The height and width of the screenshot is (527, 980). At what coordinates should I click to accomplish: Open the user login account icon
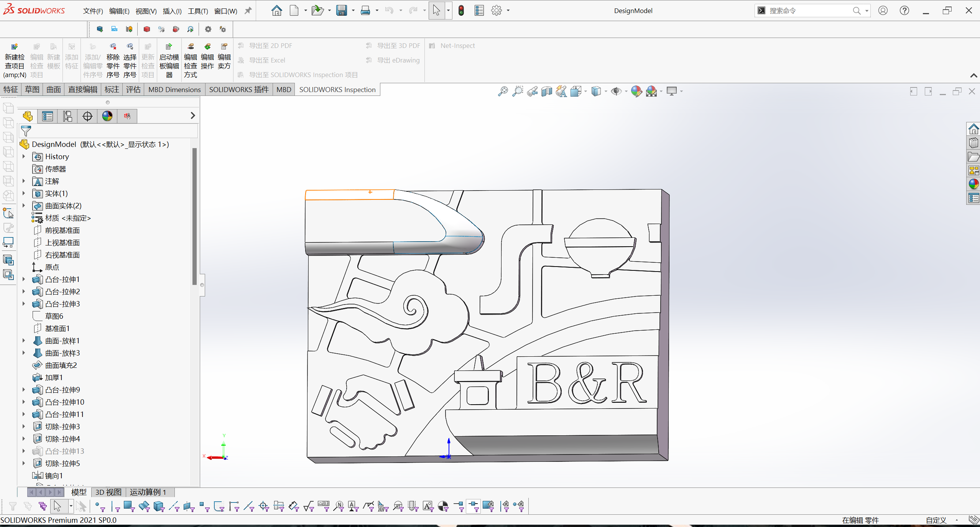(x=883, y=10)
